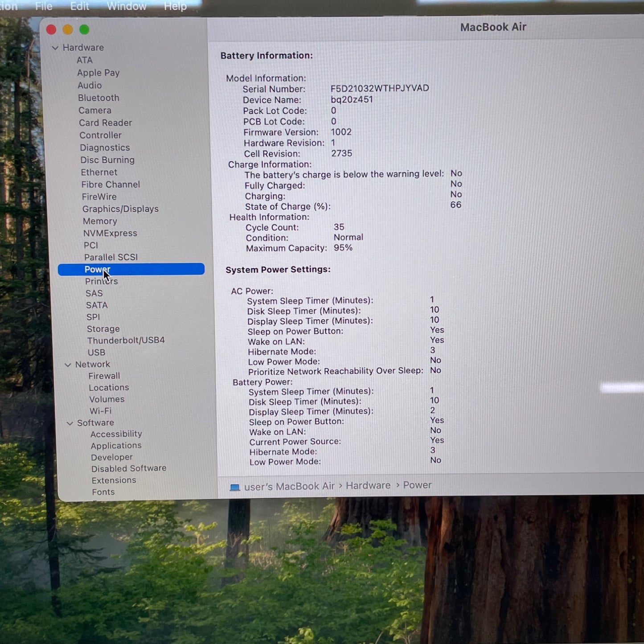
Task: Click the Maximum Capacity value 95%
Action: (343, 248)
